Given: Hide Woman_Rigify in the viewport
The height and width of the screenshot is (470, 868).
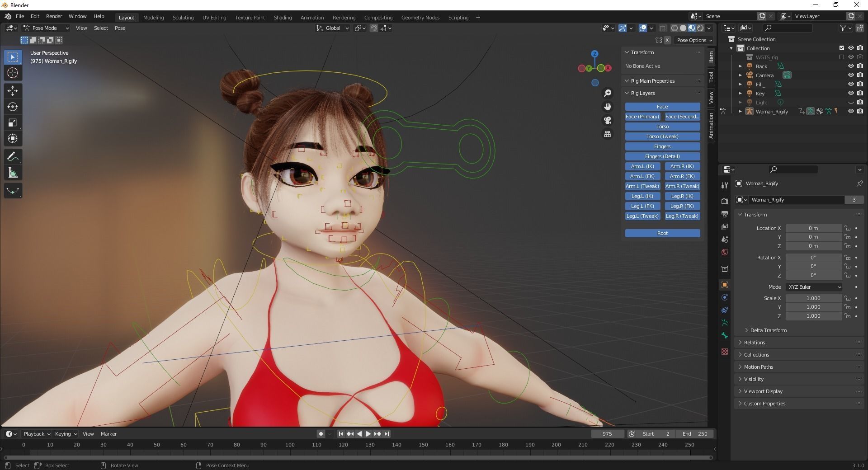Looking at the screenshot, I should click(850, 112).
